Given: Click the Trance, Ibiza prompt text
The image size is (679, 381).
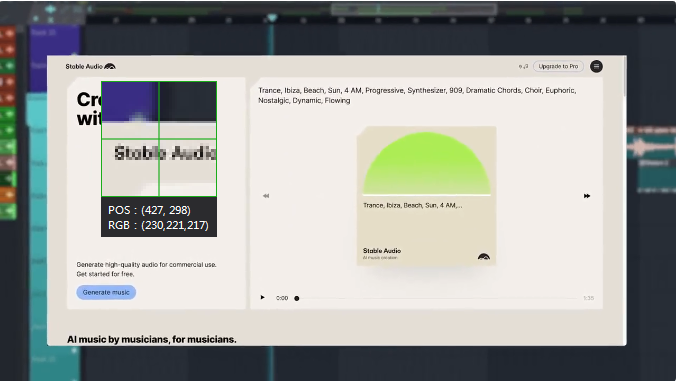Looking at the screenshot, I should [x=417, y=95].
